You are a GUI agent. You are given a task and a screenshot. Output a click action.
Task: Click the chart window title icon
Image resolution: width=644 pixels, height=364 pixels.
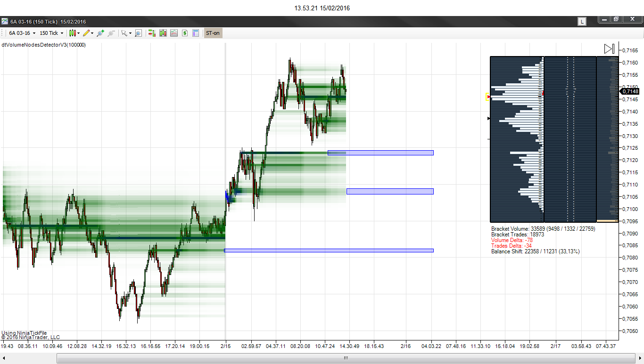pyautogui.click(x=5, y=22)
